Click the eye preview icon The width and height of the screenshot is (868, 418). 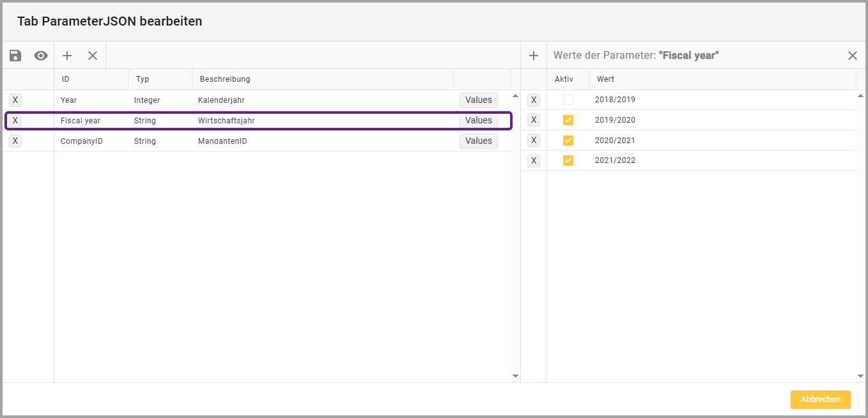click(x=41, y=56)
